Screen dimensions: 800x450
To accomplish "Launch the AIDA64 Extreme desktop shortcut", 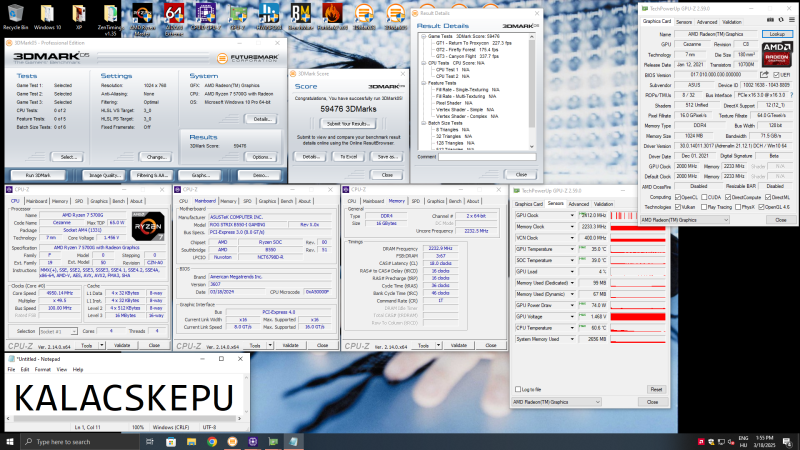I will 174,19.
